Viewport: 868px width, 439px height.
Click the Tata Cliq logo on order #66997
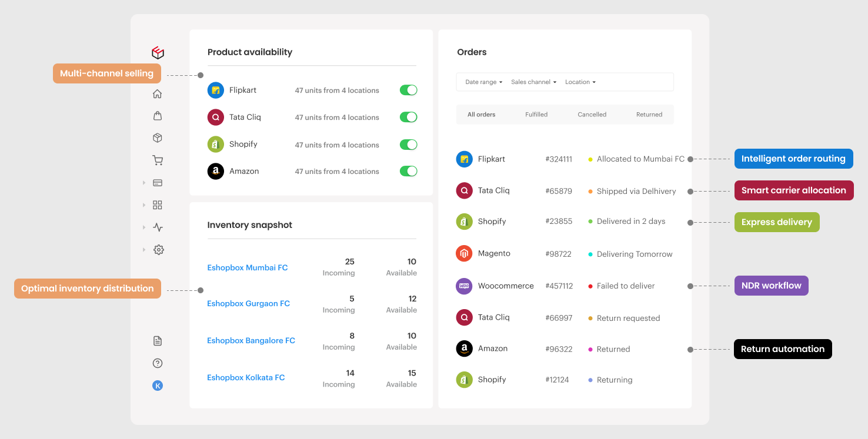(465, 317)
